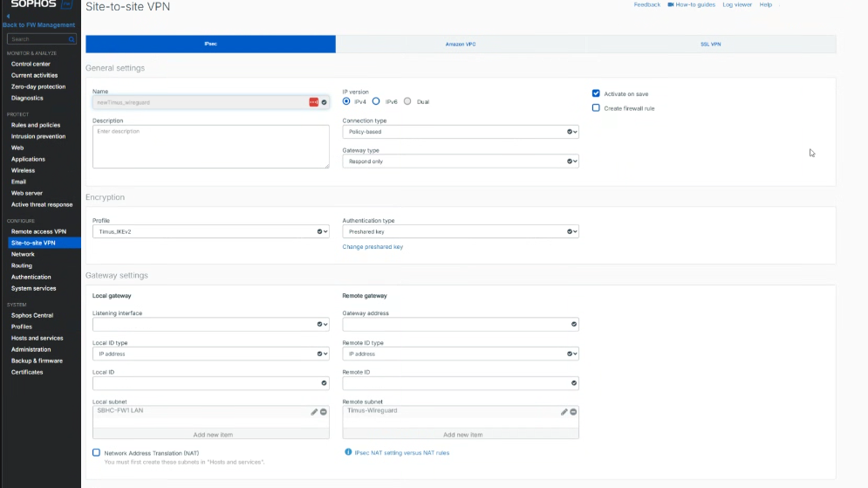
Task: Open encryption Profile dropdown
Action: coord(211,231)
